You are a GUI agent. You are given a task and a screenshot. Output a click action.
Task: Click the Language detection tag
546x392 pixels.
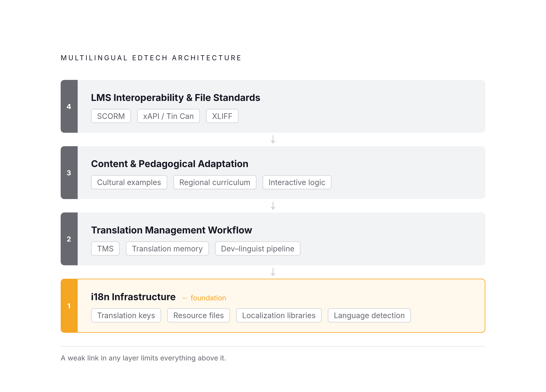[369, 315]
